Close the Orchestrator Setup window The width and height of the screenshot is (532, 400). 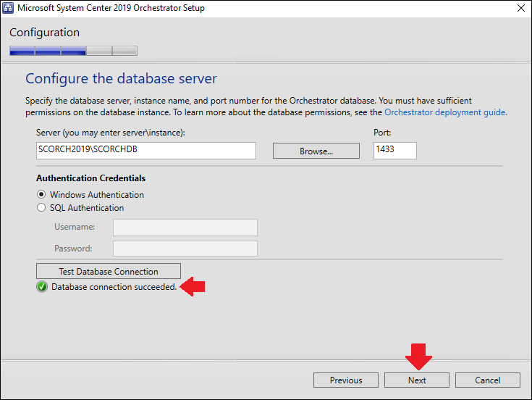(521, 8)
